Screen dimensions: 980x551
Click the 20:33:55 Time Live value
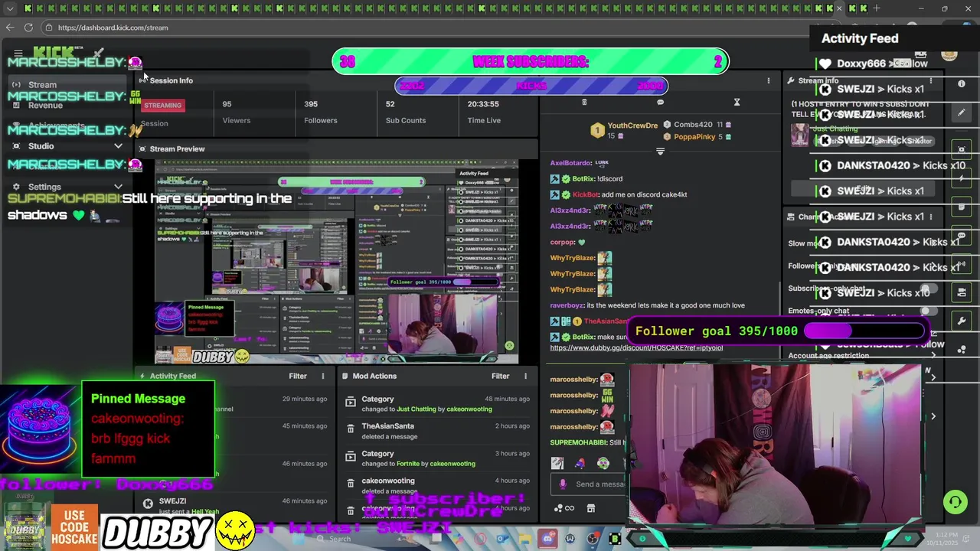pyautogui.click(x=483, y=104)
